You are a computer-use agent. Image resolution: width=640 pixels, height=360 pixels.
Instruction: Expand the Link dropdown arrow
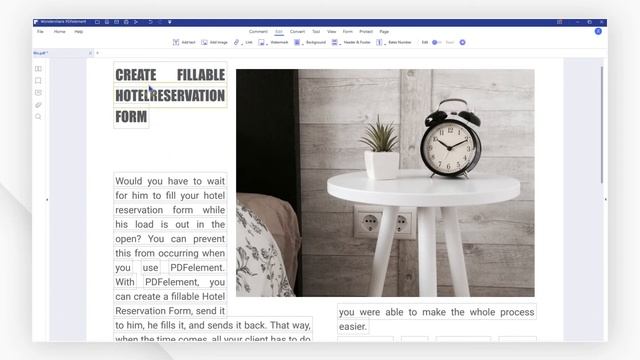242,43
